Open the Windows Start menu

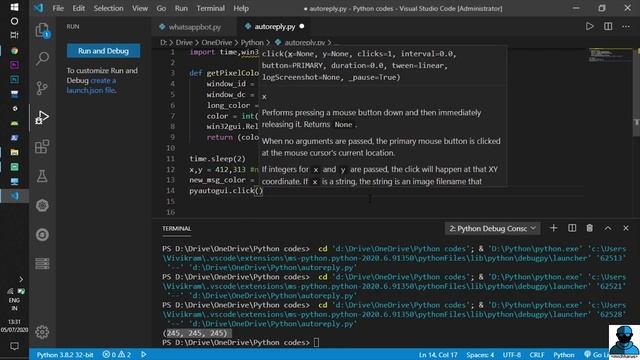point(14,7)
